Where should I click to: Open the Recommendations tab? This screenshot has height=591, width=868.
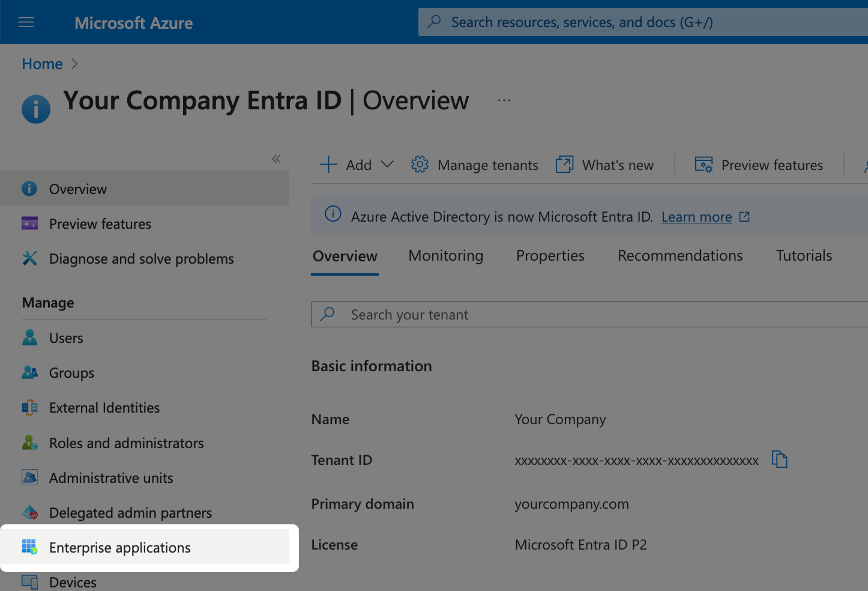(680, 255)
